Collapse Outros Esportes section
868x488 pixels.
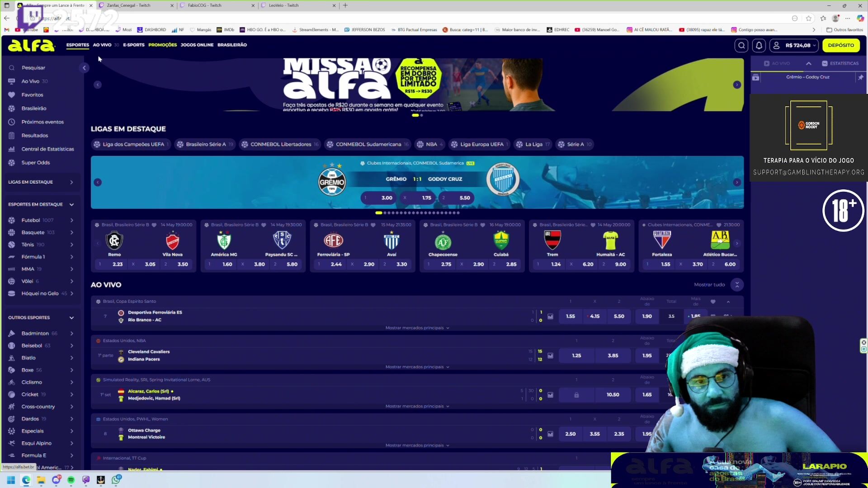[x=71, y=318]
